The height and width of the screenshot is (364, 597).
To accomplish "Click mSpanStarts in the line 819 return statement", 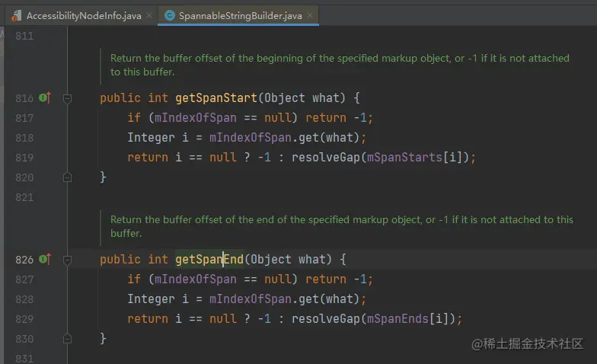I will coord(404,157).
